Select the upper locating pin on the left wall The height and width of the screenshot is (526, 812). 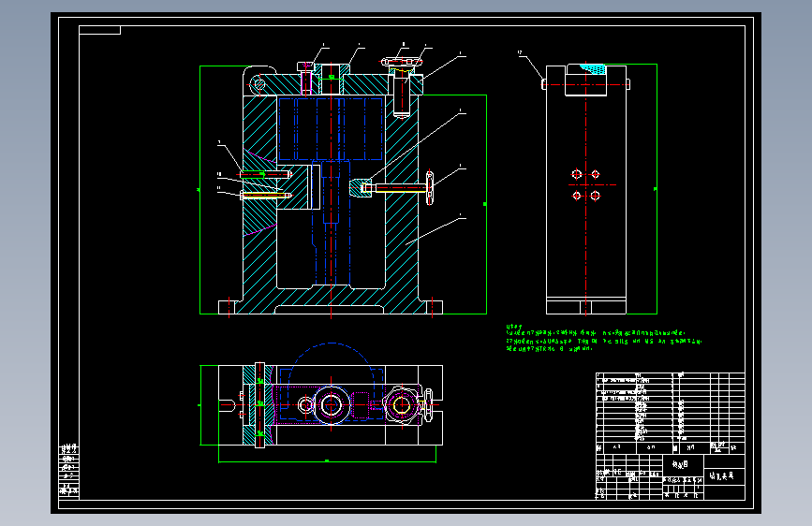point(265,174)
